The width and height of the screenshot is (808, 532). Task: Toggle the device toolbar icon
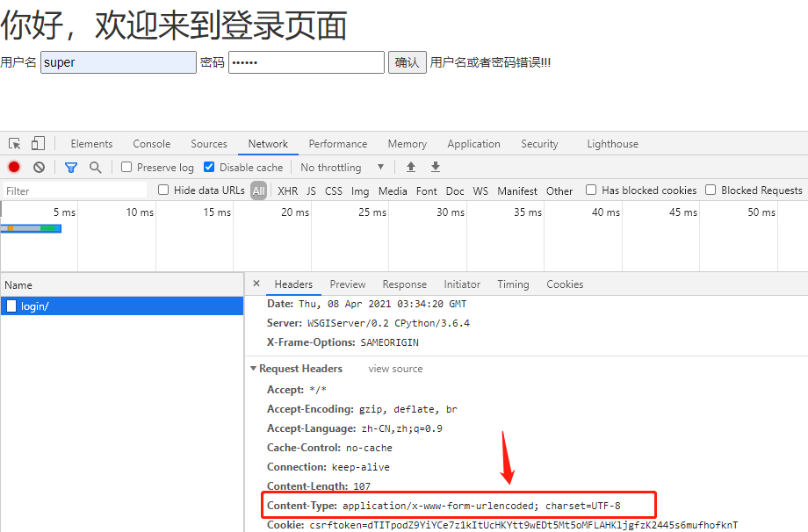point(38,143)
